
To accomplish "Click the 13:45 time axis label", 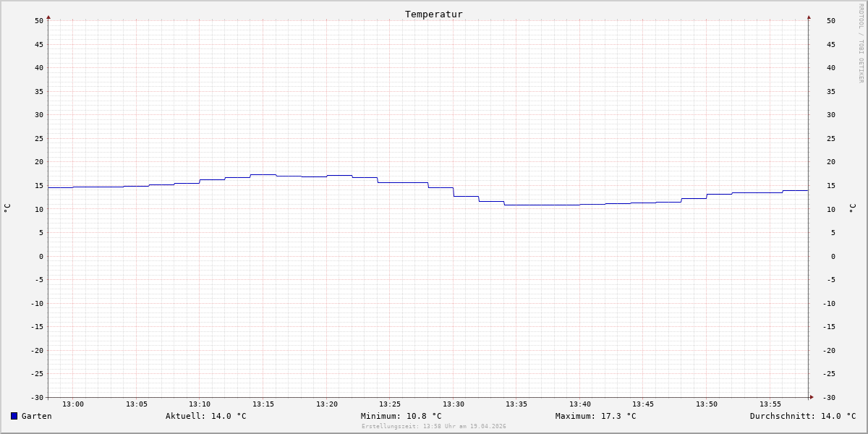I will 644,404.
